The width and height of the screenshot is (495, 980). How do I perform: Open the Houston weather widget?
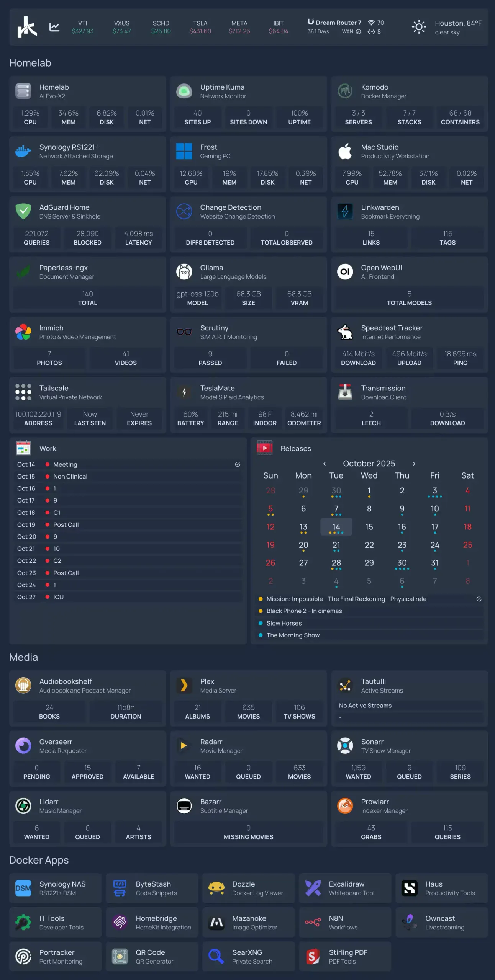(447, 27)
